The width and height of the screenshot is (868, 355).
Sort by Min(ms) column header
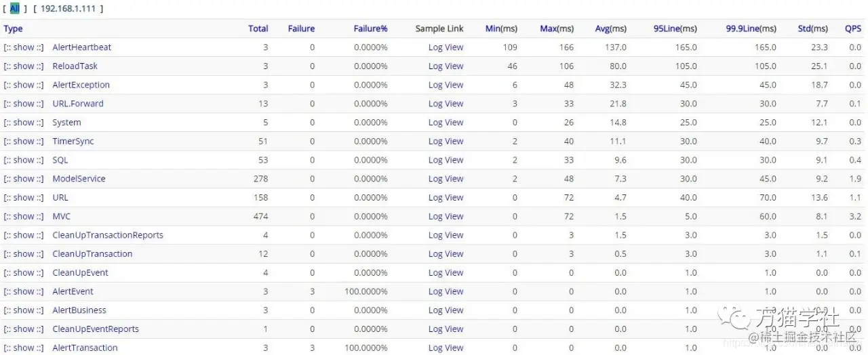tap(501, 28)
